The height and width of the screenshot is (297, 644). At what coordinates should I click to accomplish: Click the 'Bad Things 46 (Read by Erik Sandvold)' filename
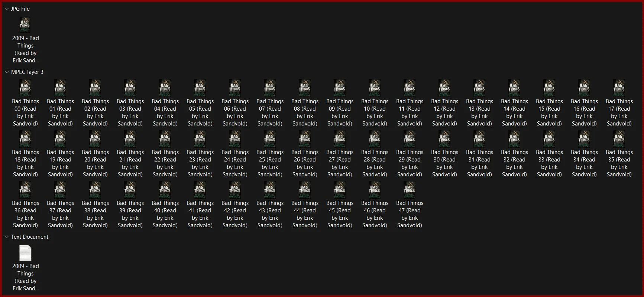pos(375,214)
